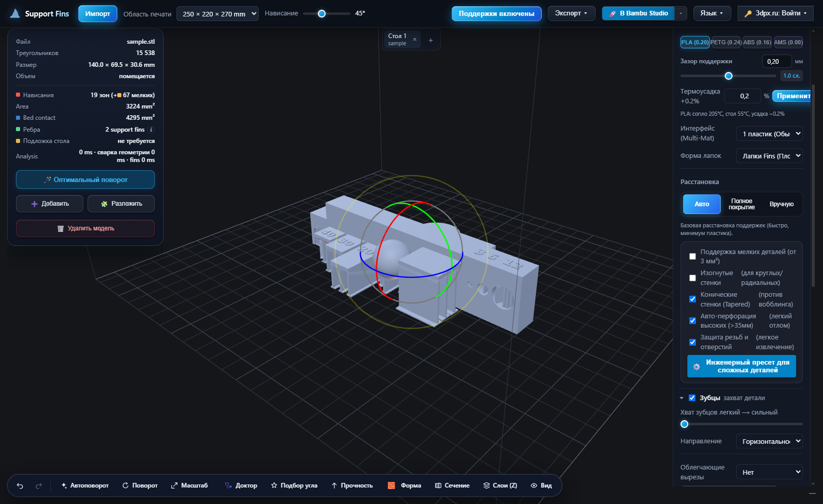Viewport: 823px width, 504px height.
Task: Click the Импорт button
Action: click(x=98, y=14)
